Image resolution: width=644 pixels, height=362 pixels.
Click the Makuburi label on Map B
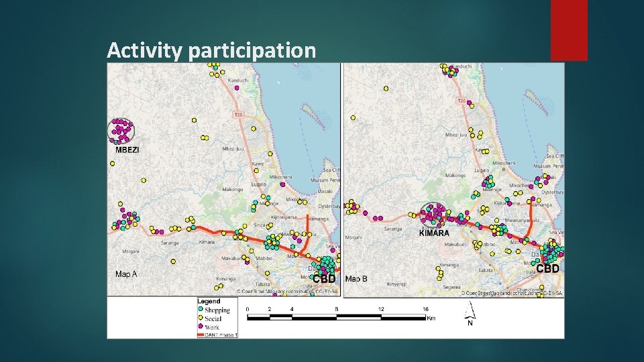tap(455, 244)
